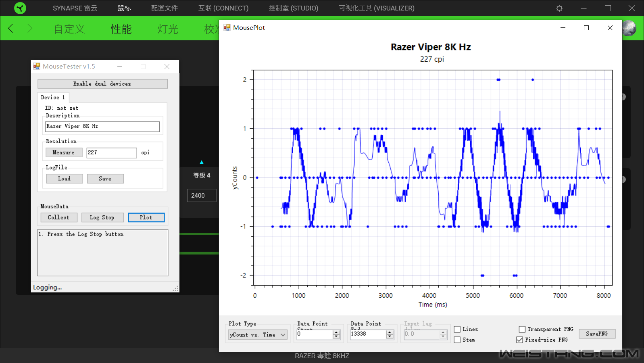
Task: Increase Data Point Start value
Action: [x=337, y=332]
